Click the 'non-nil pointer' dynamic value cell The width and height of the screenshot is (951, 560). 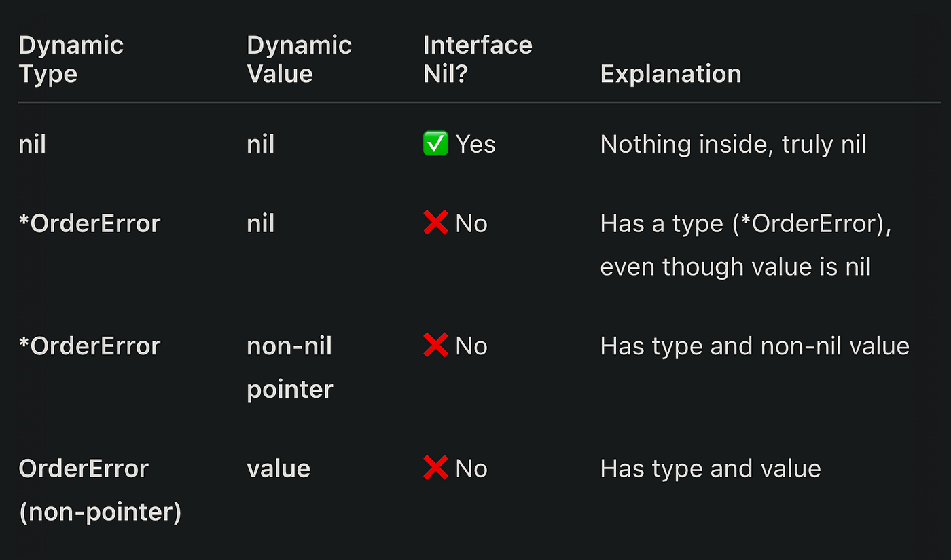pos(290,367)
